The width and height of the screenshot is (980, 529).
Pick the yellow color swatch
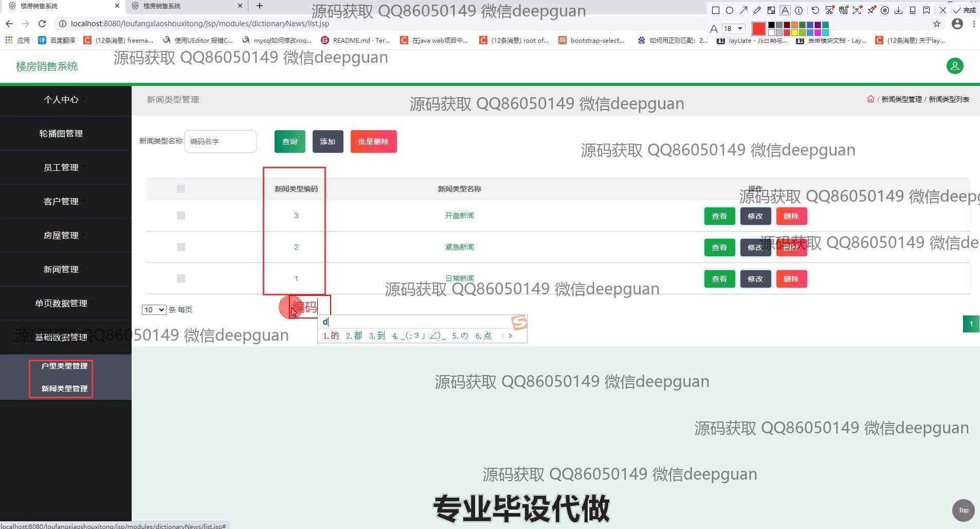point(794,32)
